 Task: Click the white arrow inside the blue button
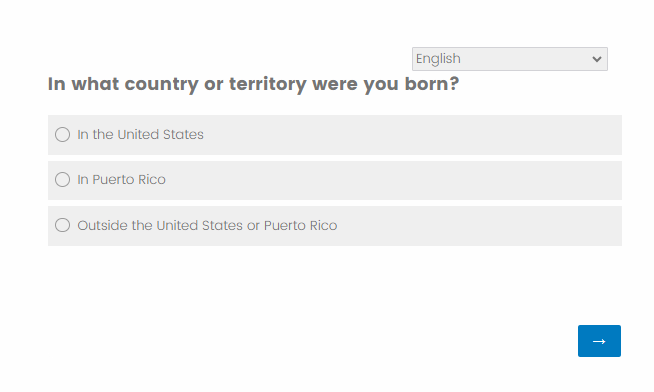point(599,341)
